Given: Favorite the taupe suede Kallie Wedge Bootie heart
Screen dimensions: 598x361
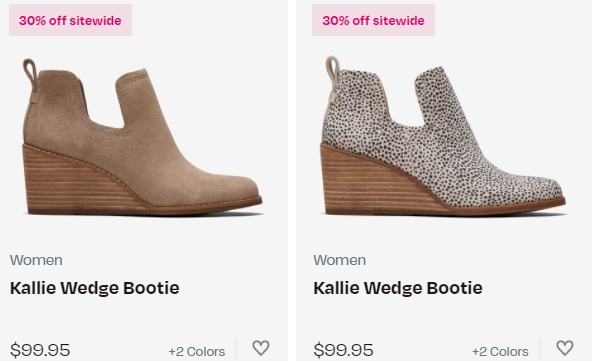Looking at the screenshot, I should [261, 348].
